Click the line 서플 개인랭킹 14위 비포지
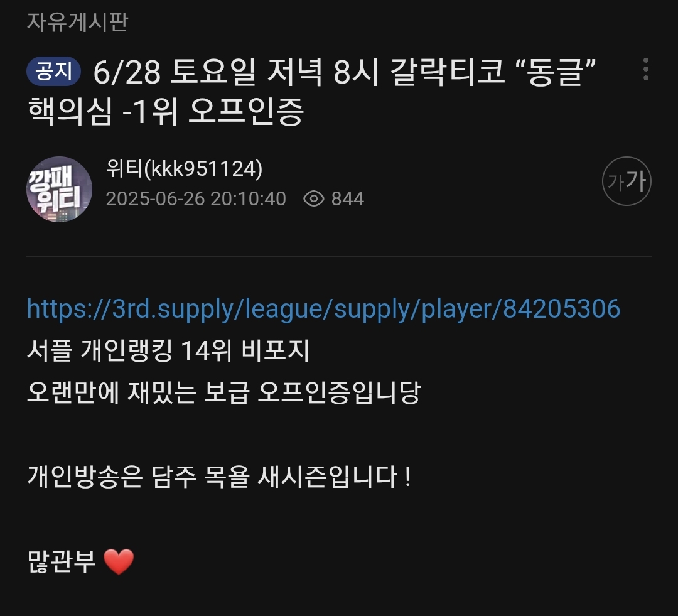This screenshot has width=678, height=616. click(168, 350)
